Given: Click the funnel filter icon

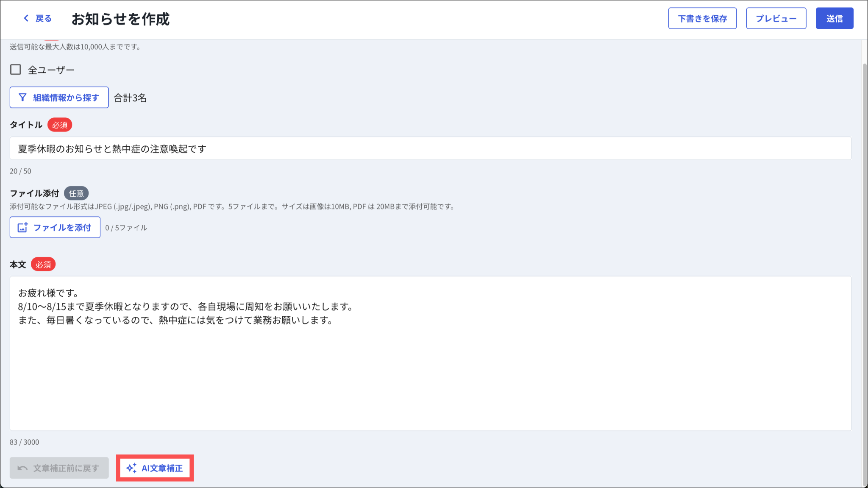Looking at the screenshot, I should point(23,98).
